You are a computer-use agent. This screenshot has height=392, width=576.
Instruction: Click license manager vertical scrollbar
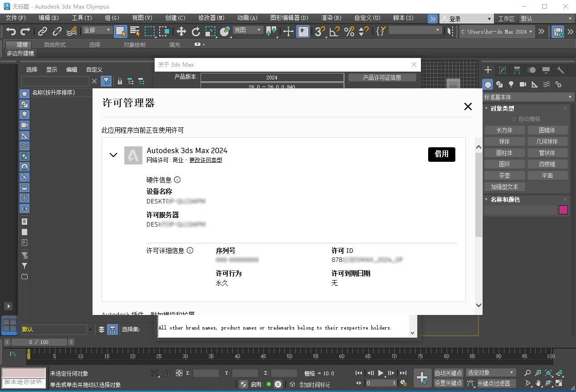point(478,194)
